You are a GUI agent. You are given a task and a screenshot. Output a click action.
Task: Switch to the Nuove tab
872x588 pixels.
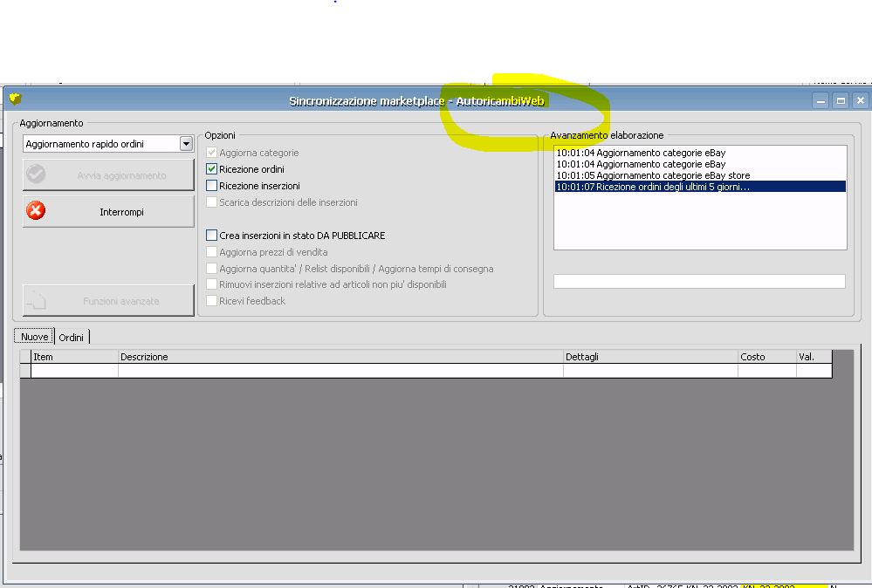pos(34,336)
